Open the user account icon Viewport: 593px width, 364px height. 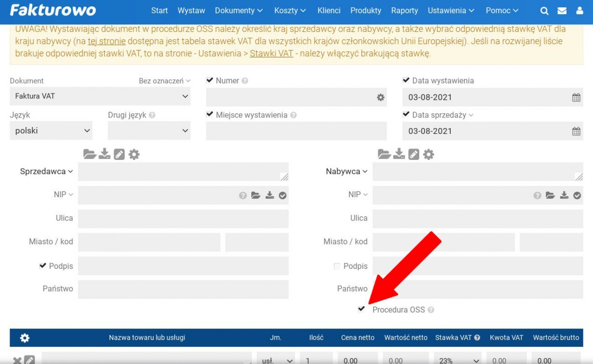[x=579, y=10]
